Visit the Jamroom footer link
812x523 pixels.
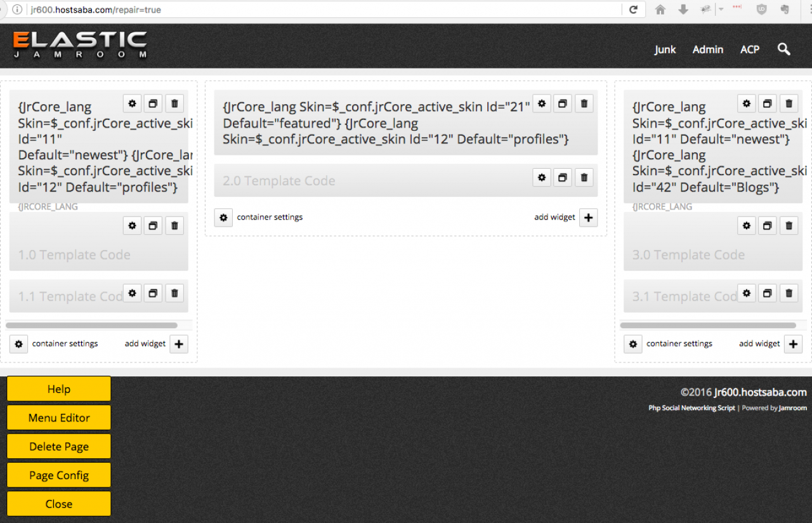click(x=793, y=408)
